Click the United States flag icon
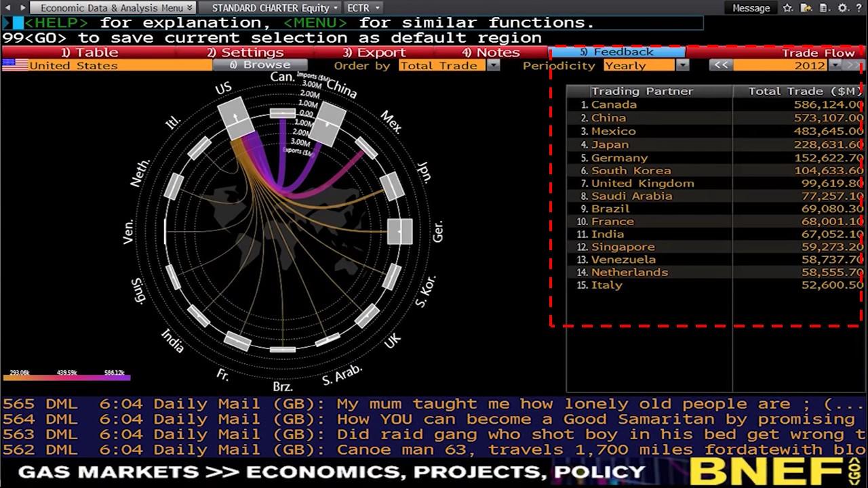 tap(15, 65)
